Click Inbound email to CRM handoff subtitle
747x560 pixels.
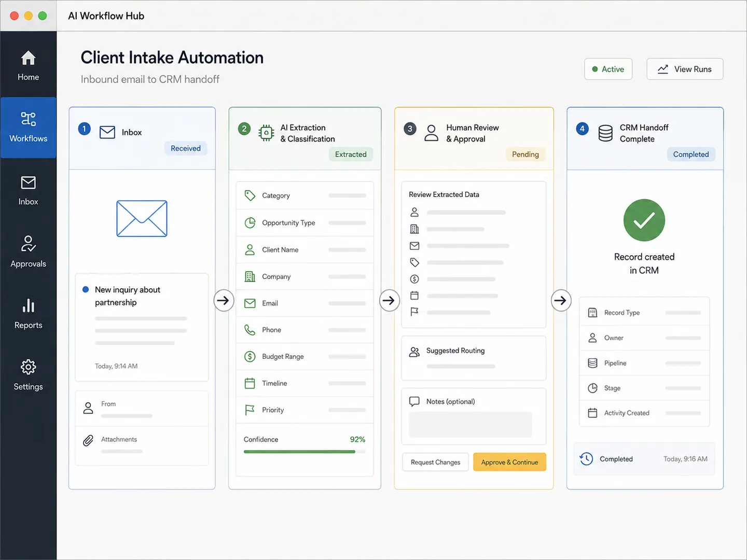[150, 79]
